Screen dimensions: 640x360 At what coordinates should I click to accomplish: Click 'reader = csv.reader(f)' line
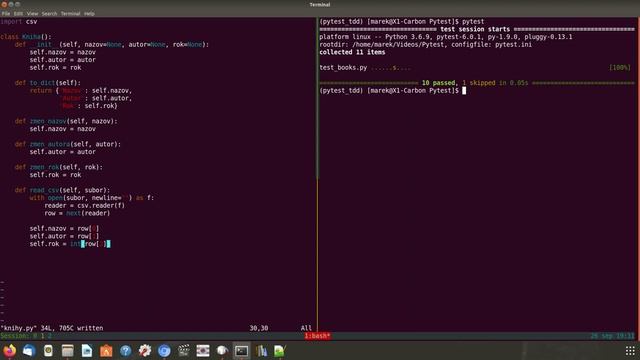(x=84, y=205)
